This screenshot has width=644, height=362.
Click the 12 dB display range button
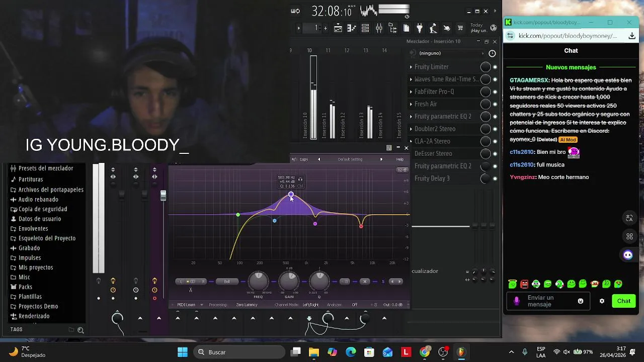(x=403, y=170)
